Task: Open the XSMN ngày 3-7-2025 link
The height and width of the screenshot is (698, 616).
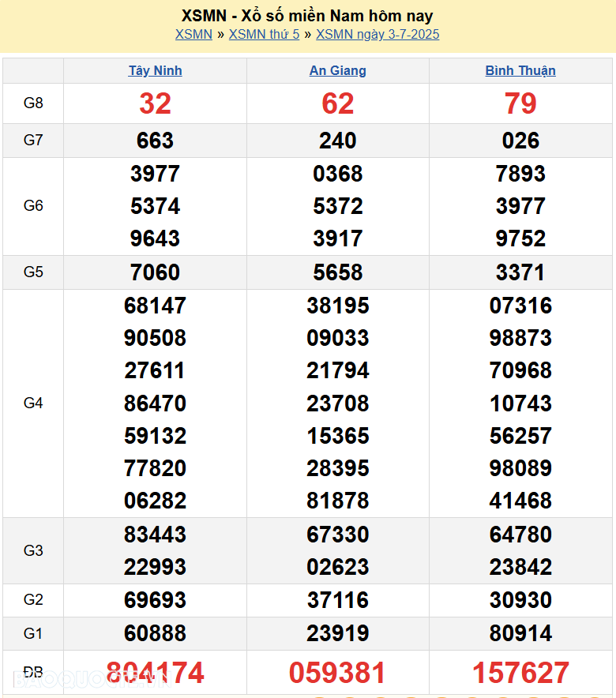Action: (x=377, y=34)
